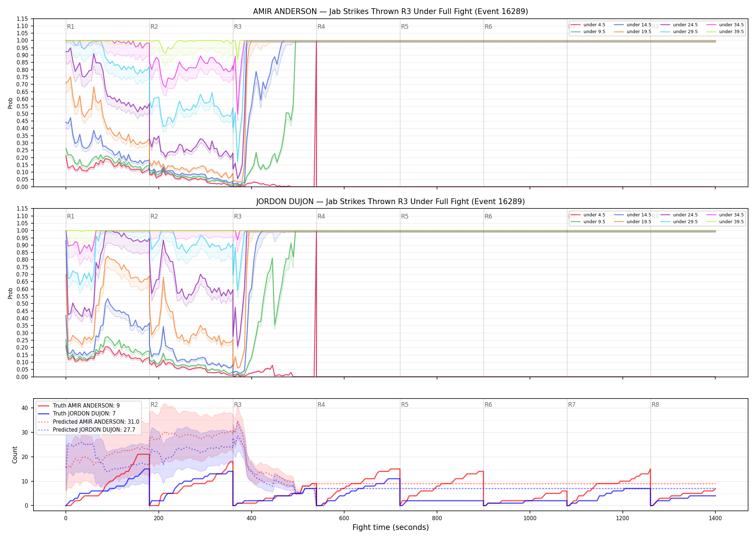
Task: Click 'Predicted AMIR ANDERSON: 31.0' legend entry
Action: (88, 422)
